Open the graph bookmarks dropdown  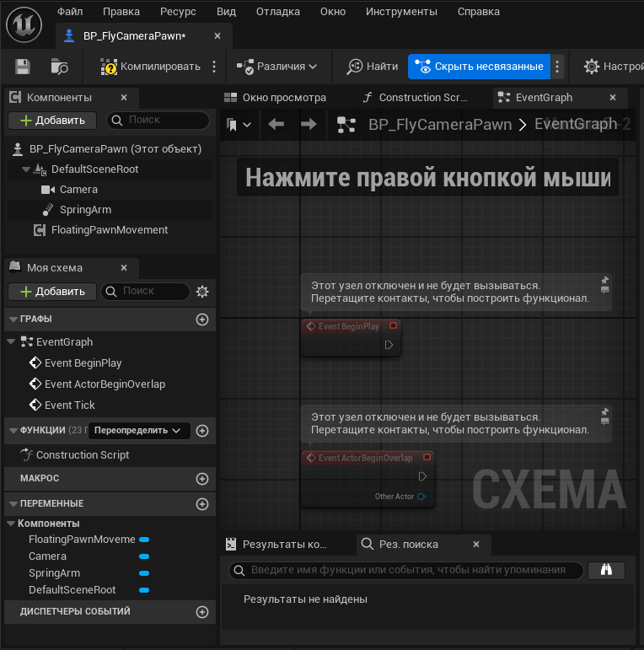point(239,125)
